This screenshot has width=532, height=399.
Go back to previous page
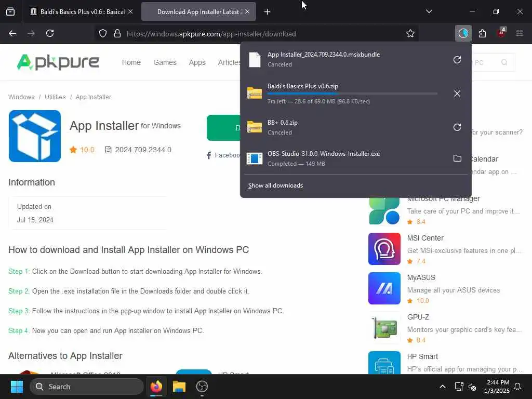pos(12,34)
